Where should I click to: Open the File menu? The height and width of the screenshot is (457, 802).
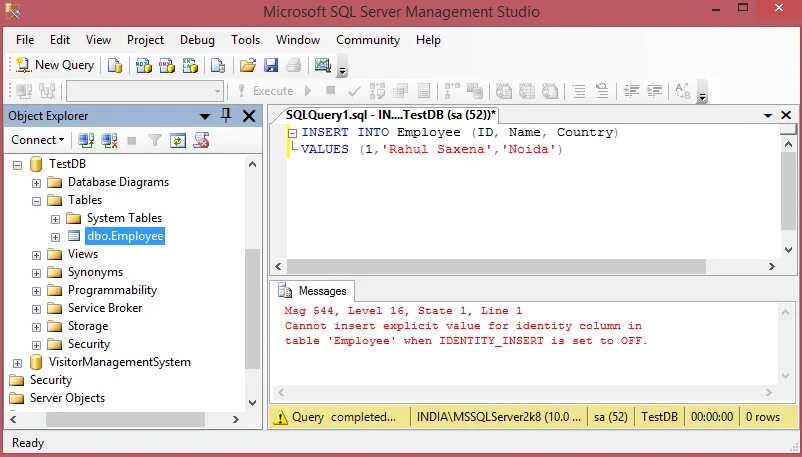[25, 40]
